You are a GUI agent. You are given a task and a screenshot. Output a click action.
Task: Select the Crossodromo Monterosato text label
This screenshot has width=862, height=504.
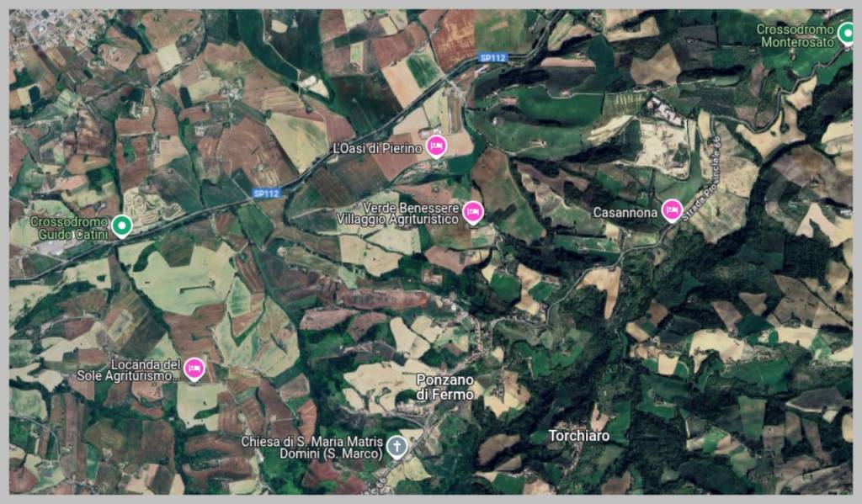pyautogui.click(x=795, y=35)
